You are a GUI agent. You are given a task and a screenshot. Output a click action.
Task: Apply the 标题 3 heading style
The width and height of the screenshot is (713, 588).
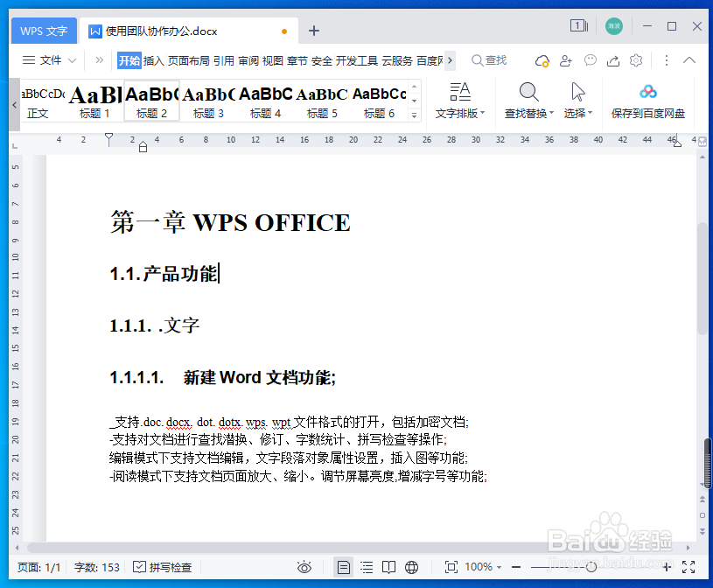[209, 101]
